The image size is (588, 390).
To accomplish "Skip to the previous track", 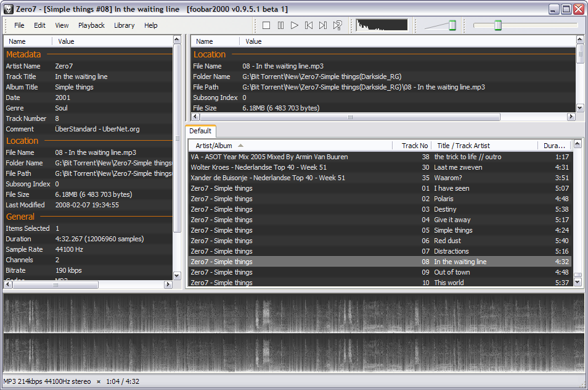I will 309,25.
